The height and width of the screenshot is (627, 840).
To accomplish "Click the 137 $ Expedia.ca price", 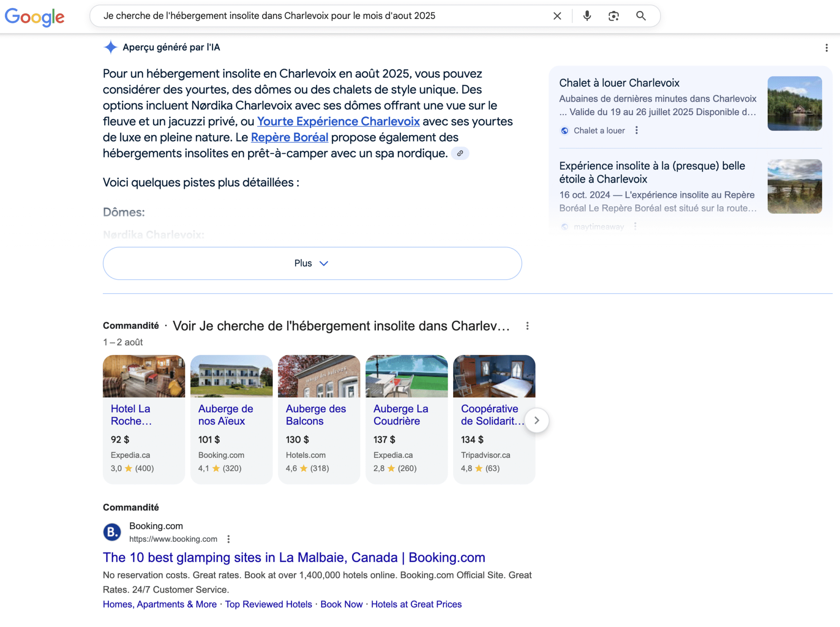I will pyautogui.click(x=384, y=440).
